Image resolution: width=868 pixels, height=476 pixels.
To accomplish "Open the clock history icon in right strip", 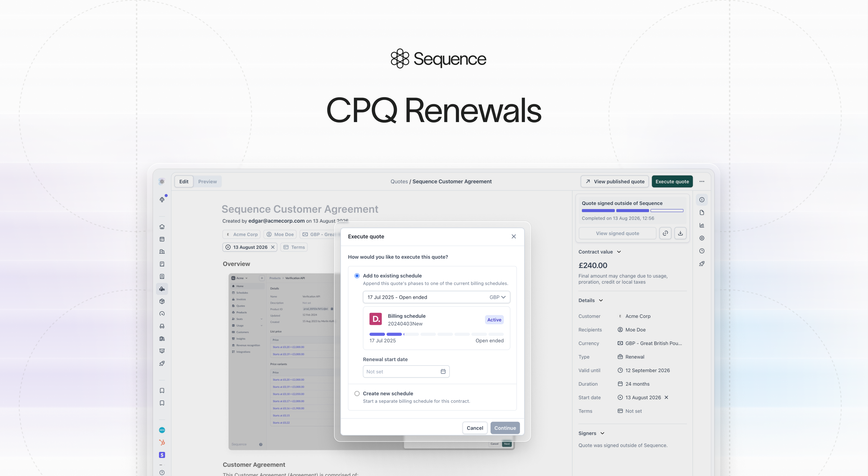I will click(702, 251).
